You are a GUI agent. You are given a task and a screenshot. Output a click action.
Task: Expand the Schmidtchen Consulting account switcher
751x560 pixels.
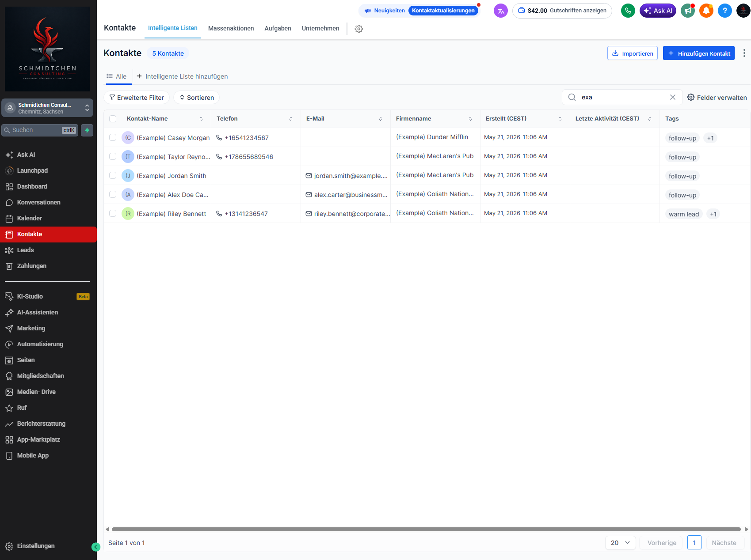47,108
